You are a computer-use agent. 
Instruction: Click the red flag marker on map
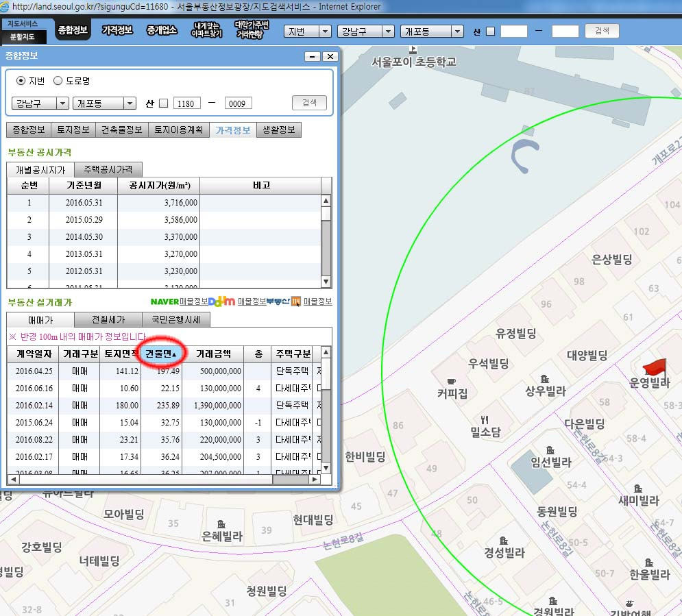click(x=655, y=368)
